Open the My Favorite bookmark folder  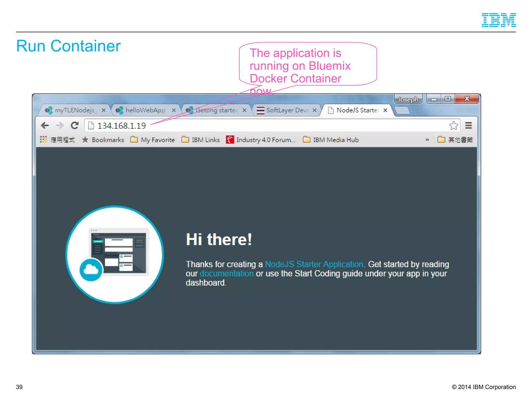click(x=152, y=140)
